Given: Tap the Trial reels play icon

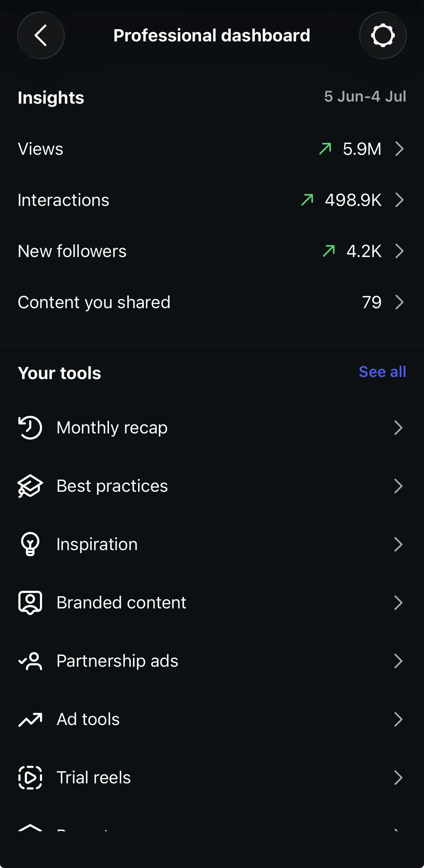Looking at the screenshot, I should [x=30, y=778].
